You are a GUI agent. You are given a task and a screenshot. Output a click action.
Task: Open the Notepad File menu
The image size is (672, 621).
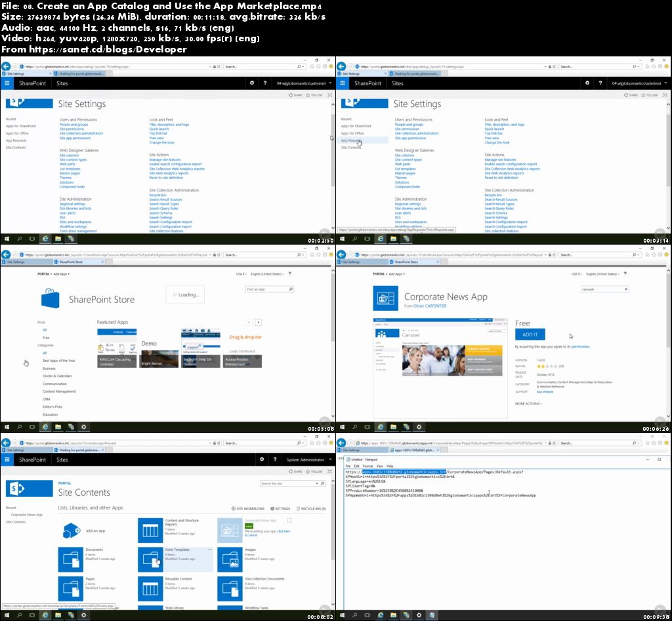[x=348, y=466]
